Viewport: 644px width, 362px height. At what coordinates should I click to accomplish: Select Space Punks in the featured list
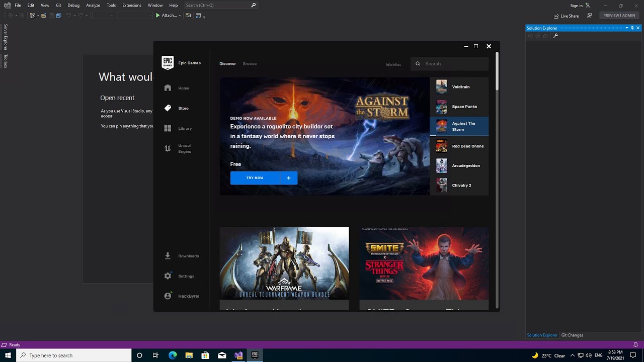pyautogui.click(x=459, y=107)
